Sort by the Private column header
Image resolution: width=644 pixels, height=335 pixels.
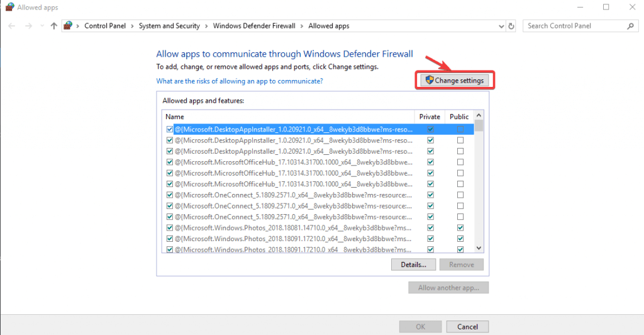(430, 116)
